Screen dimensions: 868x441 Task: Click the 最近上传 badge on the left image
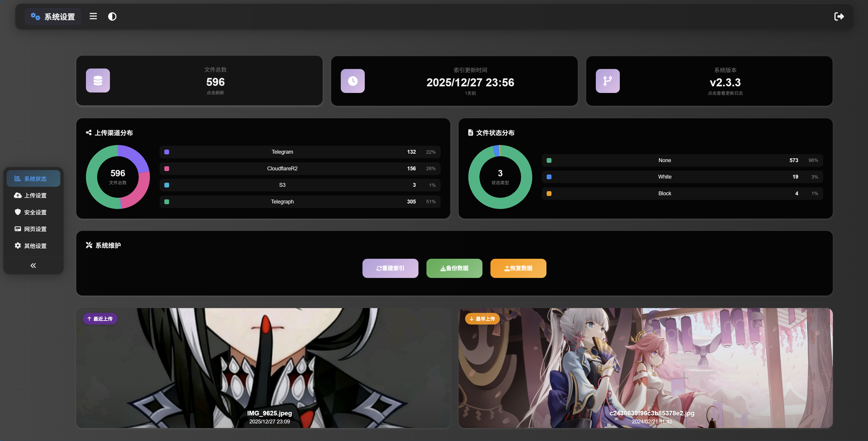(100, 318)
